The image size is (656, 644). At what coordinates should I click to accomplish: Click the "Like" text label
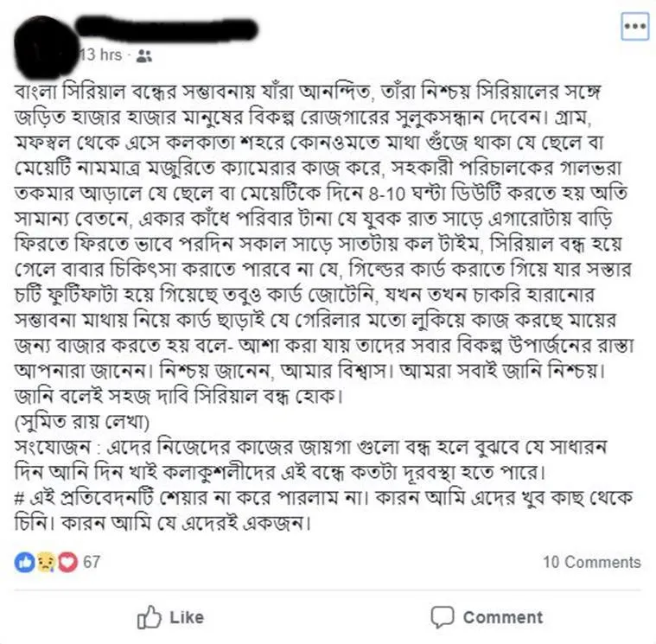pyautogui.click(x=187, y=617)
